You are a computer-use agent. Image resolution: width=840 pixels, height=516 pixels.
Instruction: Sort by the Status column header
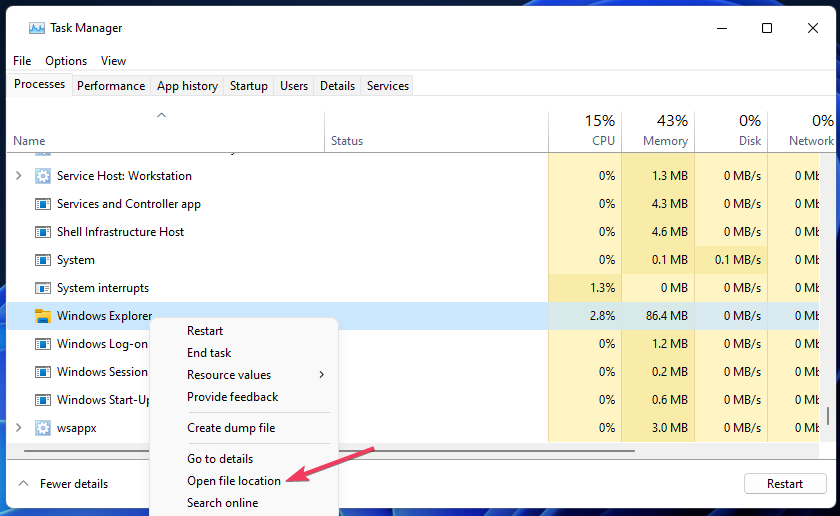pyautogui.click(x=437, y=132)
